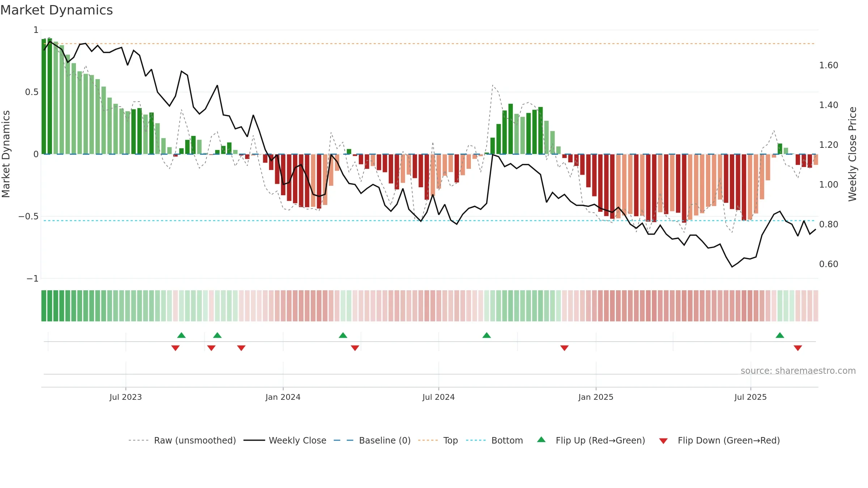Click the left axis tick label '1'
Image resolution: width=868 pixels, height=488 pixels.
pyautogui.click(x=36, y=30)
